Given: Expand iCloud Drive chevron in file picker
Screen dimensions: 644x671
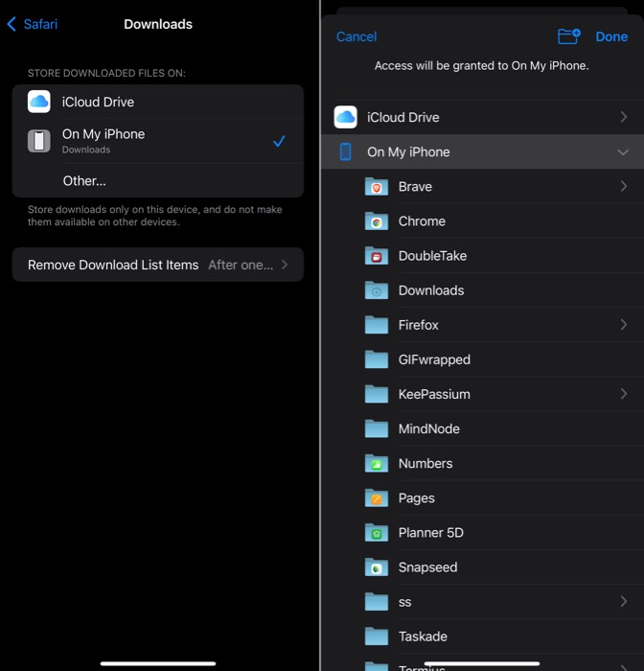Looking at the screenshot, I should (x=624, y=117).
